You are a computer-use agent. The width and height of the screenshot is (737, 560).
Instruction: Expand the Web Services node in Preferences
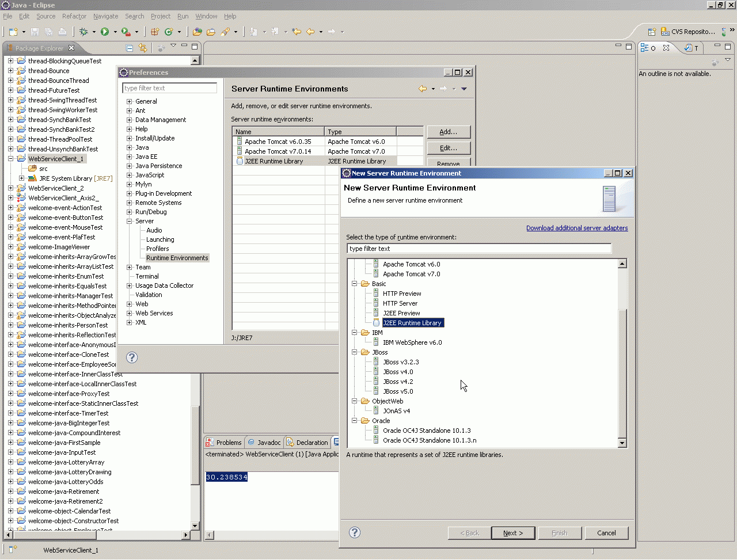pos(130,313)
